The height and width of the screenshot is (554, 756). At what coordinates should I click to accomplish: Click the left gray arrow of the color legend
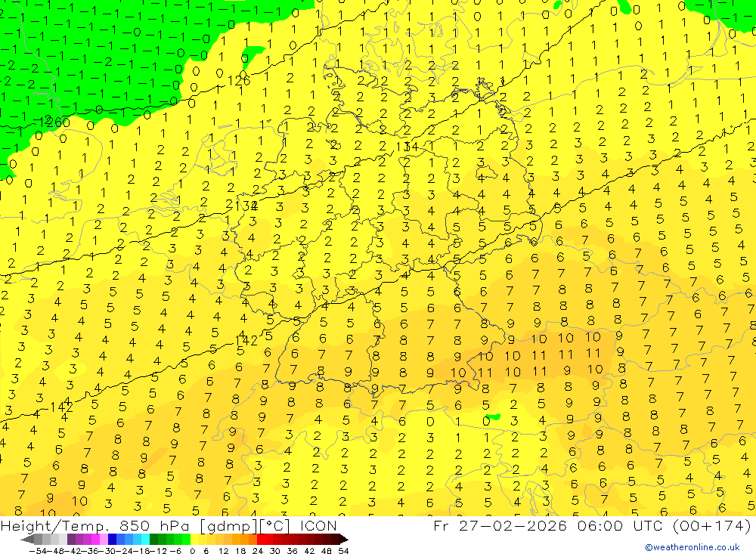pyautogui.click(x=27, y=539)
